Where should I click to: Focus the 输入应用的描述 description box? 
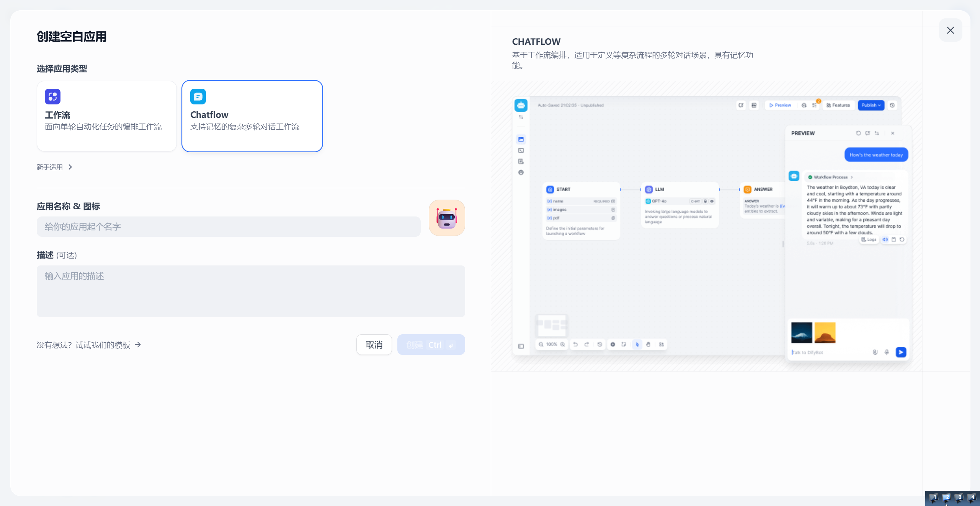251,291
